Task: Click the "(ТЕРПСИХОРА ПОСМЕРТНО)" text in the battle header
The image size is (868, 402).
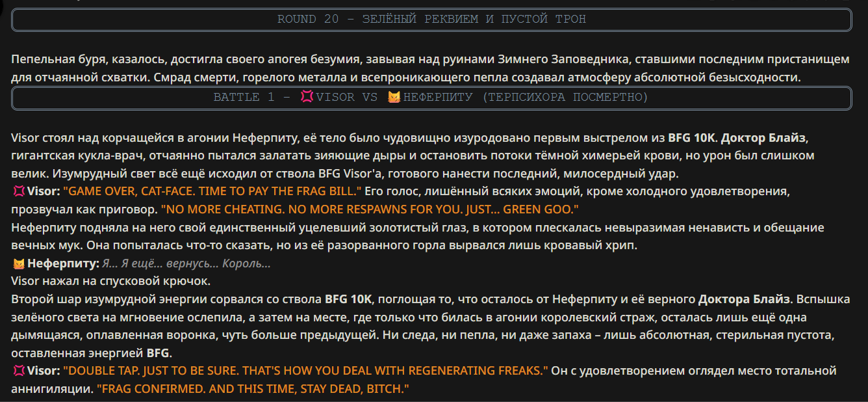Action: pyautogui.click(x=565, y=98)
